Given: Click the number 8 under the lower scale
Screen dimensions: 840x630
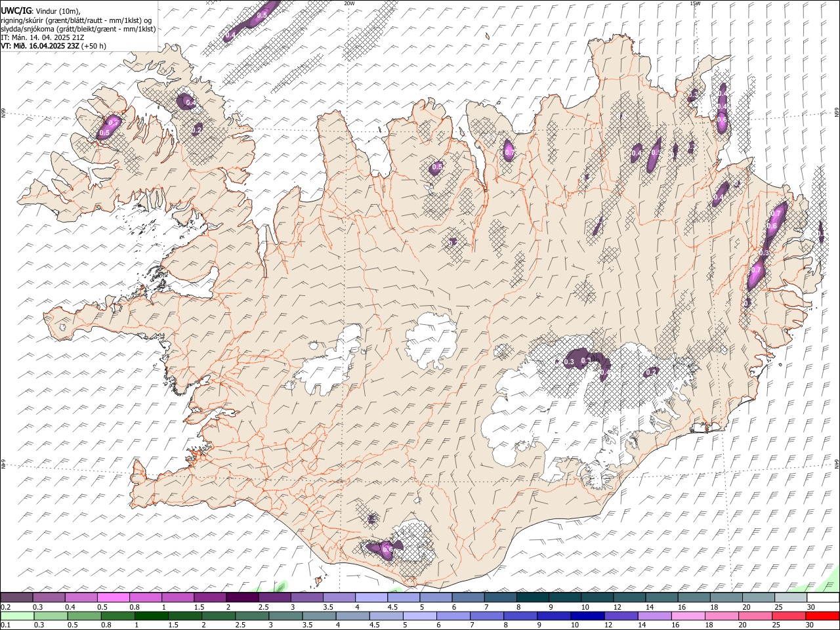Looking at the screenshot, I should click(x=507, y=625).
